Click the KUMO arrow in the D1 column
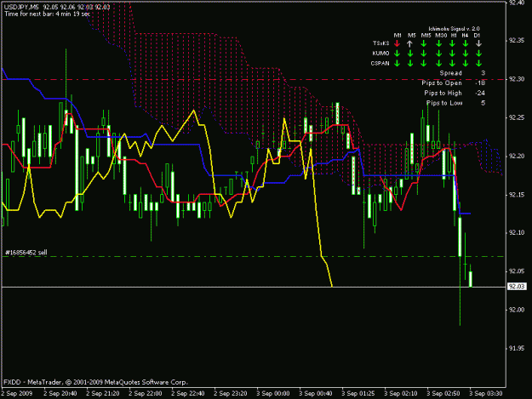Viewport: 532px width, 399px height. pos(478,54)
